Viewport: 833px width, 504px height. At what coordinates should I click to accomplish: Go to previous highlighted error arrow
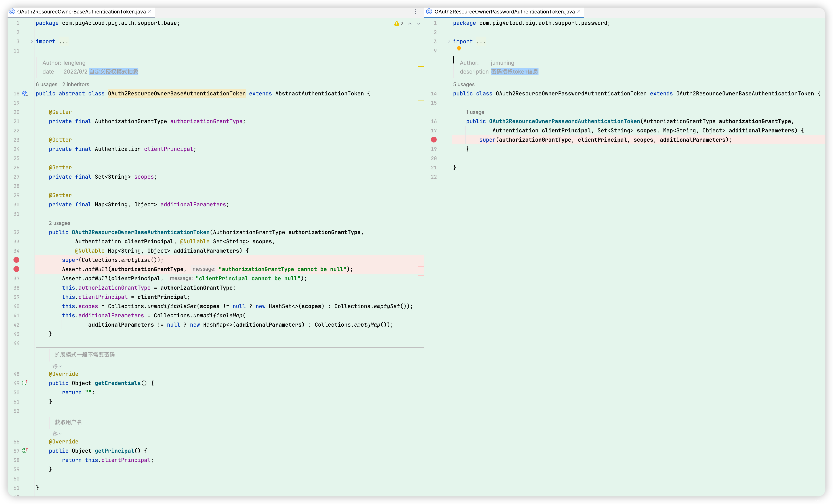(409, 23)
